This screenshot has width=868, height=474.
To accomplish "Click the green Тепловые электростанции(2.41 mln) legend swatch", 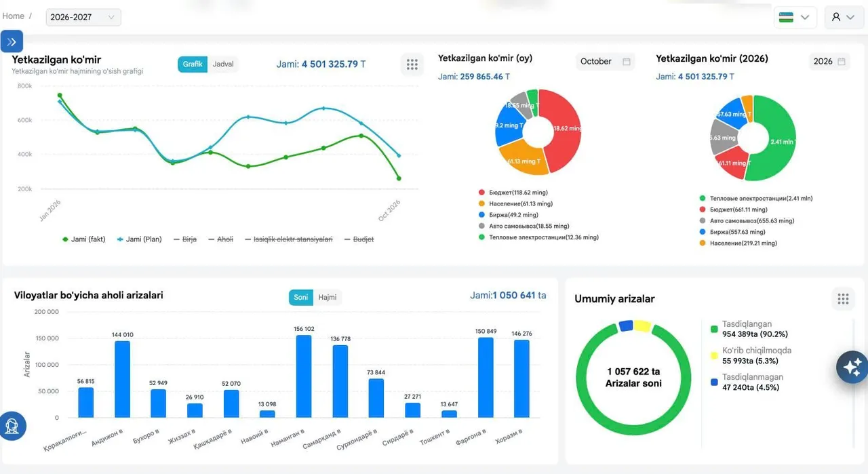I will click(x=702, y=199).
